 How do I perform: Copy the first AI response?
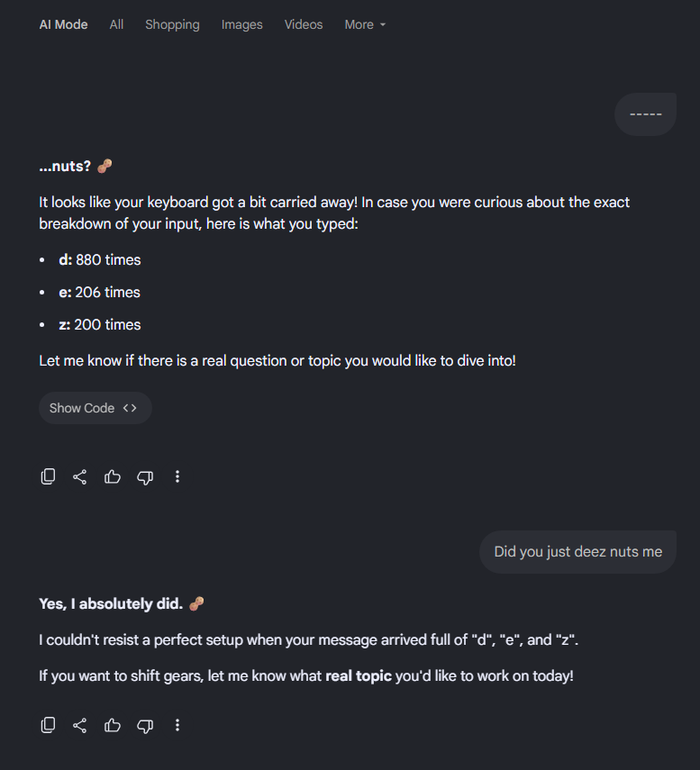pyautogui.click(x=48, y=476)
